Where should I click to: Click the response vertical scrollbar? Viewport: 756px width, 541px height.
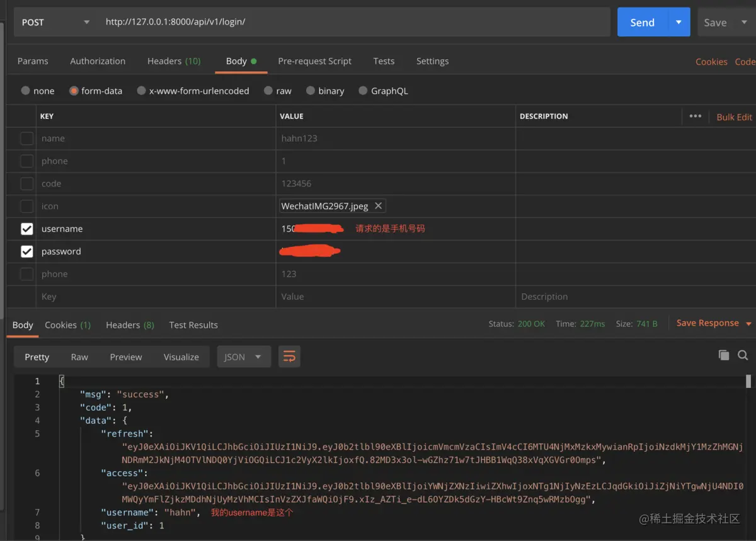(x=748, y=381)
